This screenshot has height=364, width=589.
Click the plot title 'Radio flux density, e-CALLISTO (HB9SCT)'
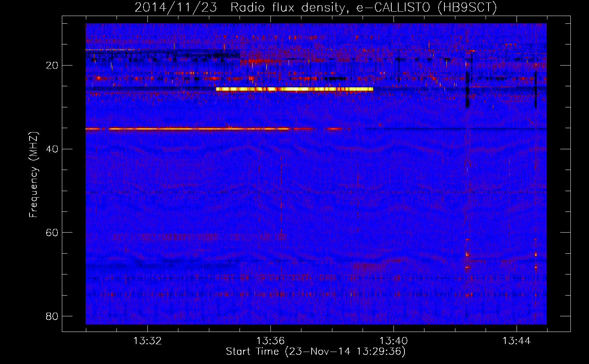tap(363, 7)
